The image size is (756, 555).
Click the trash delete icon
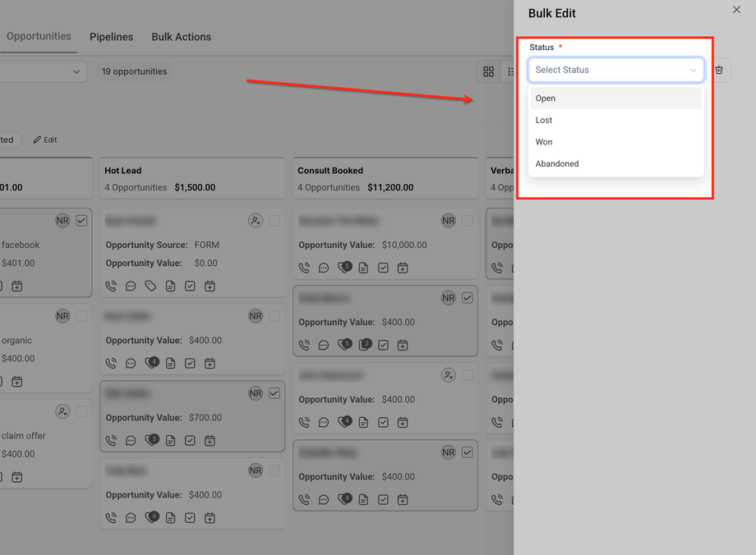click(719, 71)
